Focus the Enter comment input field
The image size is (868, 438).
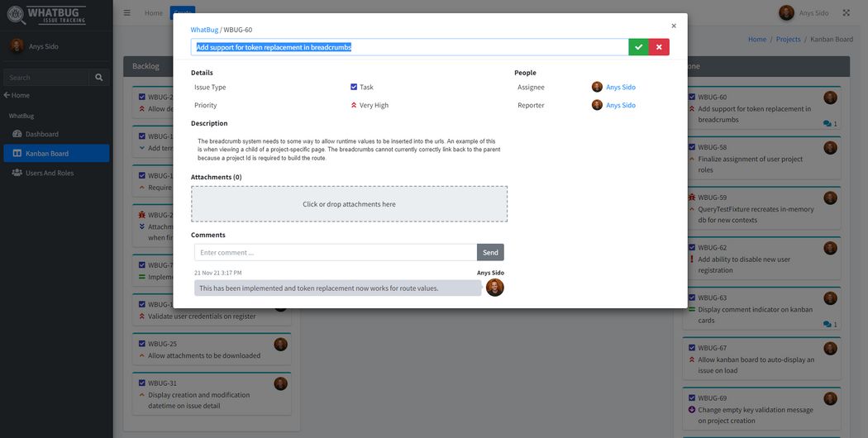click(x=336, y=252)
